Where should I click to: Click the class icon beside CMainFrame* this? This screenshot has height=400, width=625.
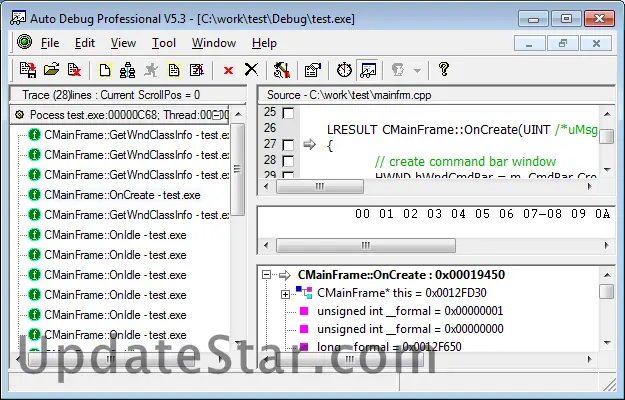304,292
